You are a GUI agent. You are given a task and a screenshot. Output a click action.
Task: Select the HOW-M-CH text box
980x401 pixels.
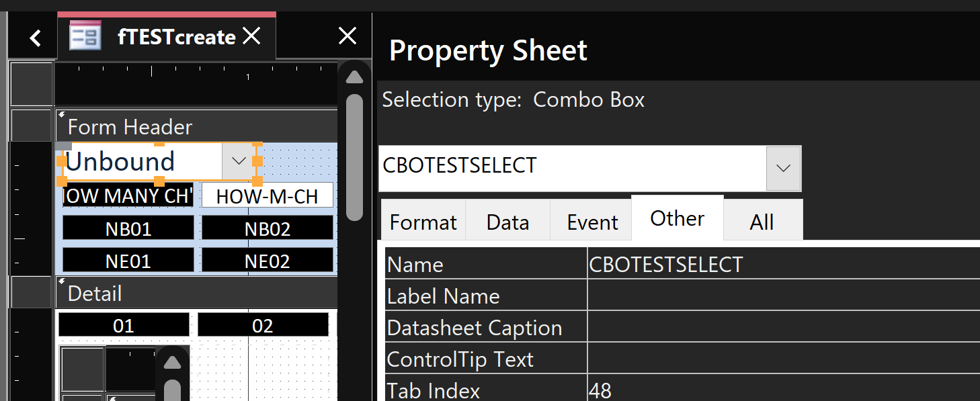click(x=267, y=197)
